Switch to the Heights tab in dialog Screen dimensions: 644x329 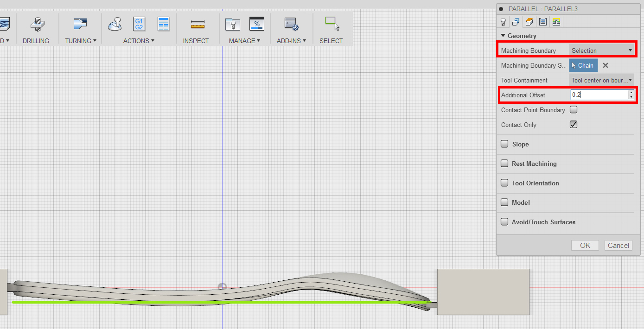(x=529, y=22)
